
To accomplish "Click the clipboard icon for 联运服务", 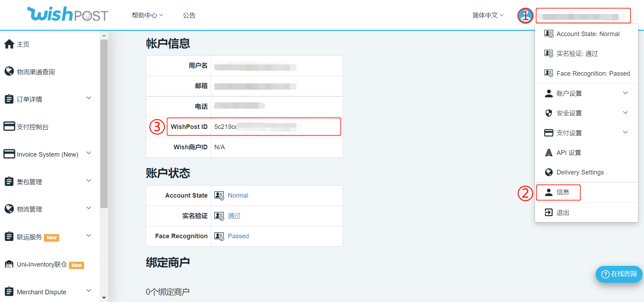I will pos(9,236).
